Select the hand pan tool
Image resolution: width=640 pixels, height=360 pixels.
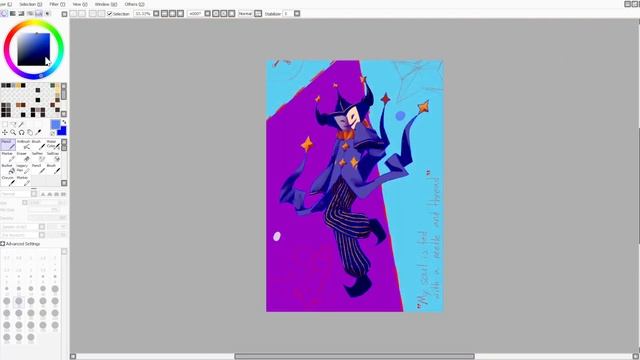(30, 132)
